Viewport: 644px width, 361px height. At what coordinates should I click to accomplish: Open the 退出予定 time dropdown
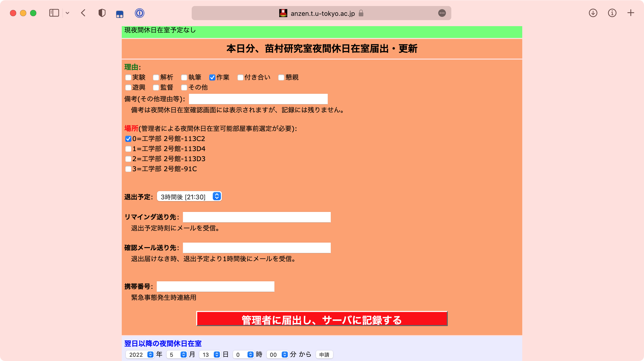point(189,196)
